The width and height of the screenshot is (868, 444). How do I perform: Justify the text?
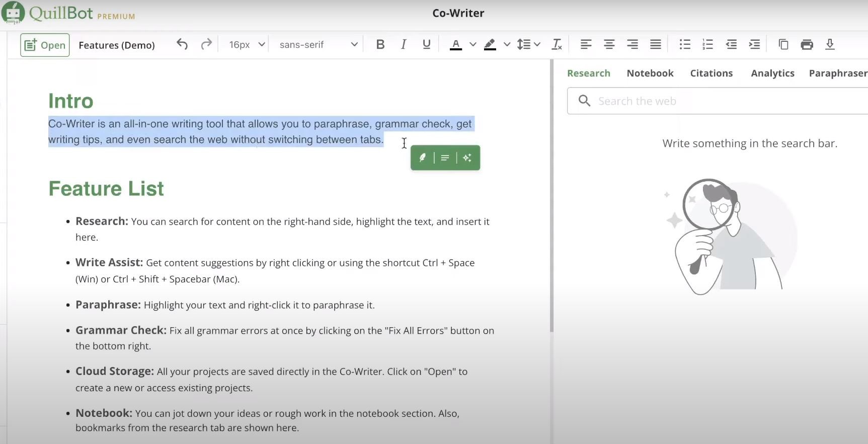pos(656,45)
